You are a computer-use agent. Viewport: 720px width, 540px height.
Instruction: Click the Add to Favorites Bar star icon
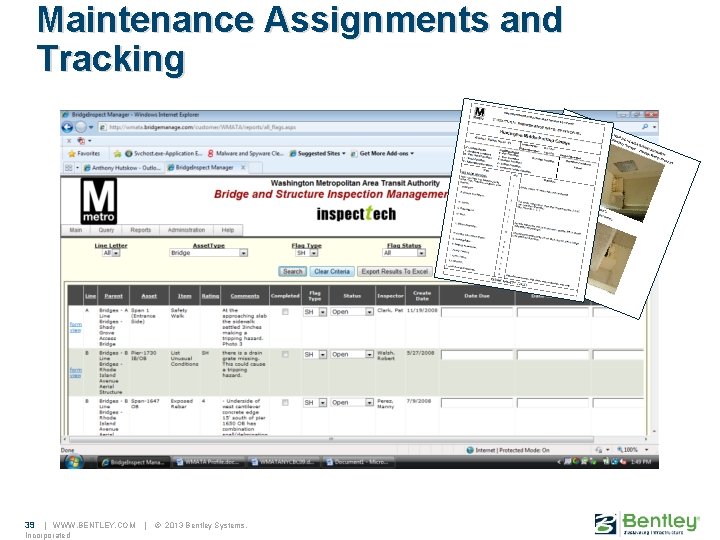pos(117,153)
